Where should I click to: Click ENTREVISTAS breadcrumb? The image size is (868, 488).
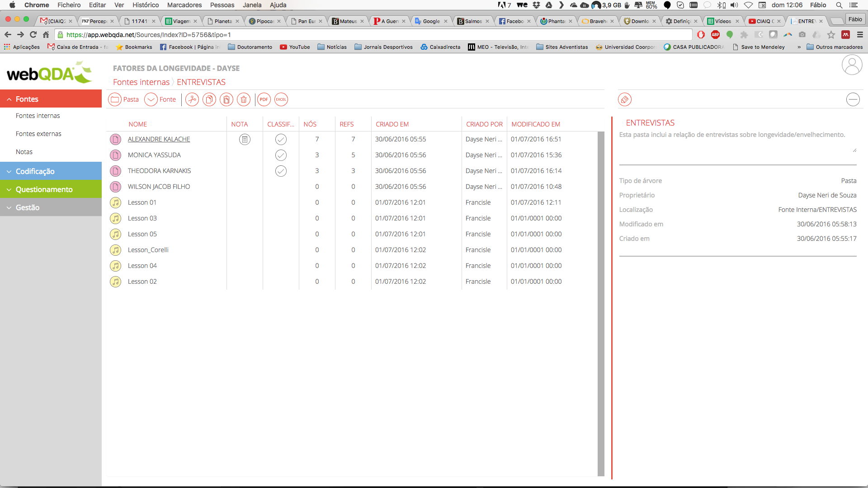(201, 82)
